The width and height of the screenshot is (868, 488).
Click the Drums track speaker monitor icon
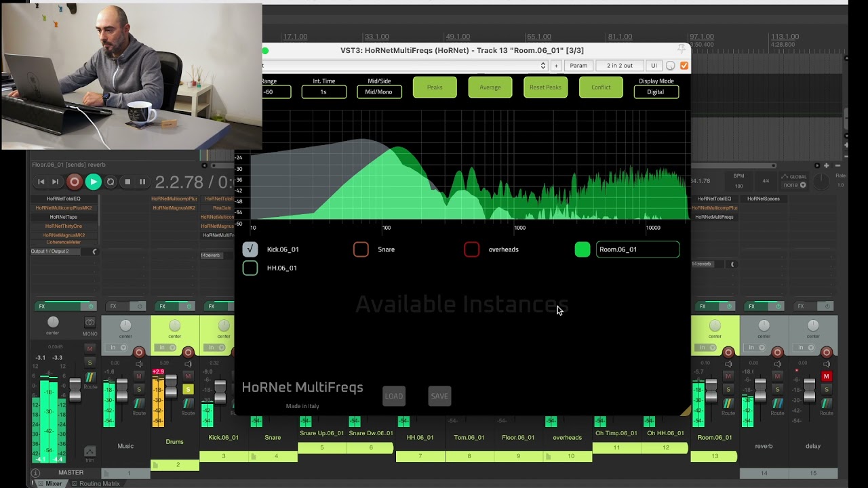click(x=188, y=364)
